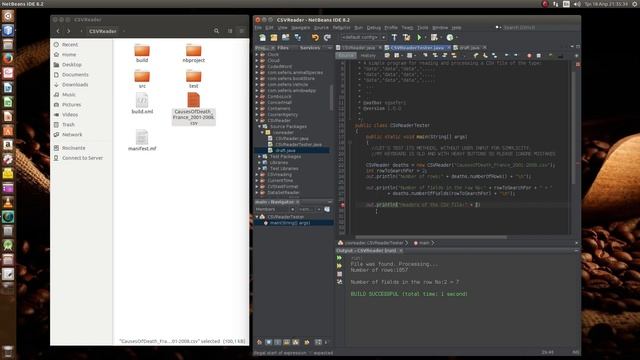Expand the Clock project node
Viewport: 640px width, 360px height.
(257, 54)
